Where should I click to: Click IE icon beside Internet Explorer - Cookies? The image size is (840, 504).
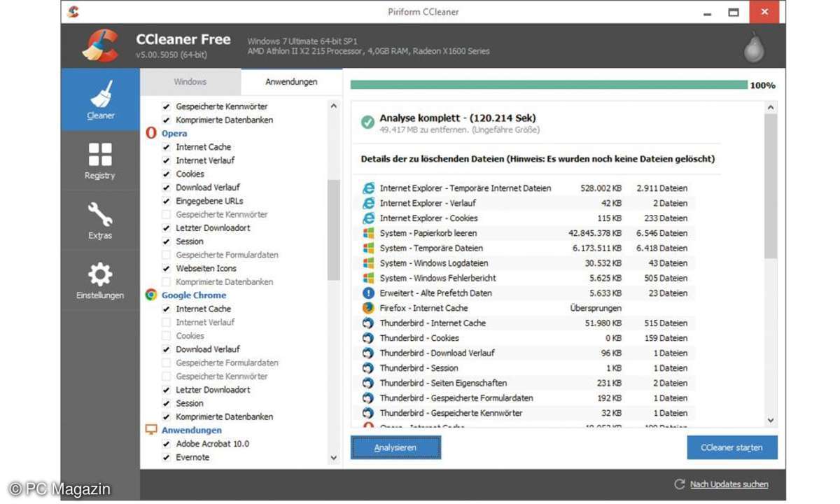point(368,218)
